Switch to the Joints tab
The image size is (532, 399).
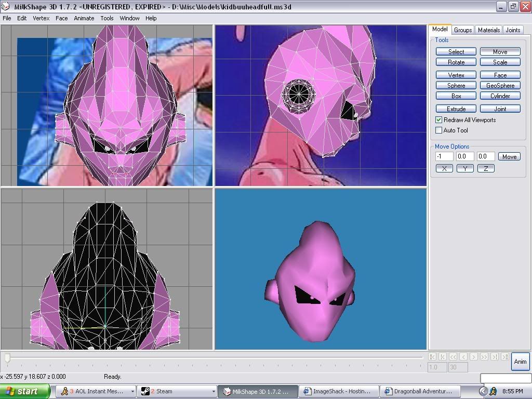513,30
